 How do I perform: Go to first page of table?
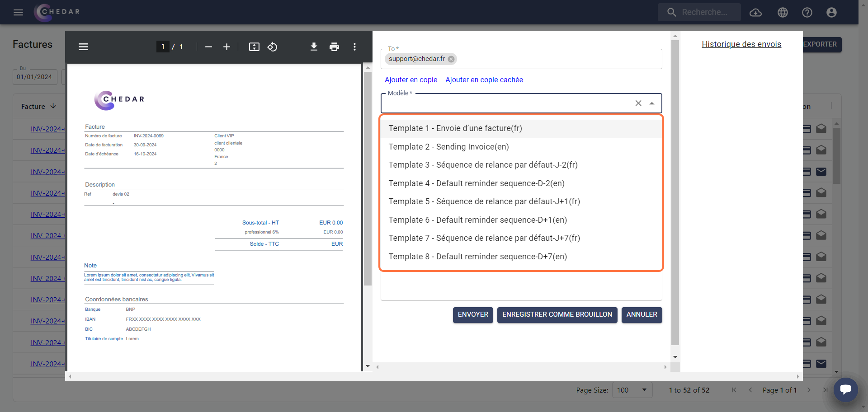pos(734,390)
